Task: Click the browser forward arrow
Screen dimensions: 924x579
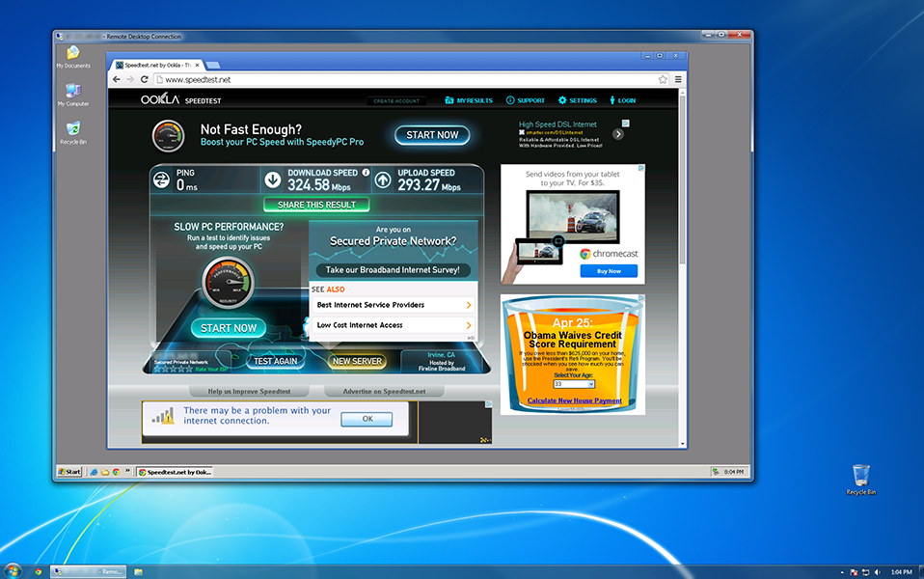Action: tap(130, 79)
